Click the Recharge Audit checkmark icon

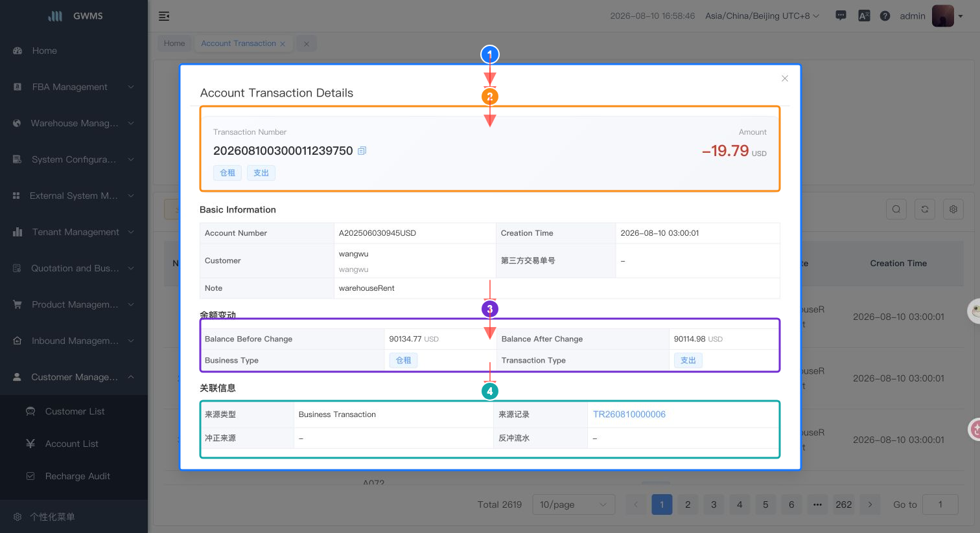point(30,476)
